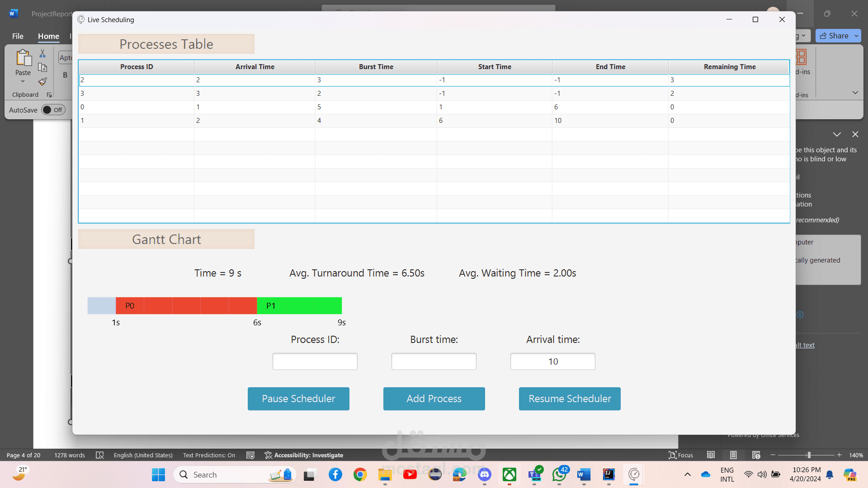Select the Format Painter brush in Word
Viewport: 868px width, 488px height.
click(x=42, y=81)
